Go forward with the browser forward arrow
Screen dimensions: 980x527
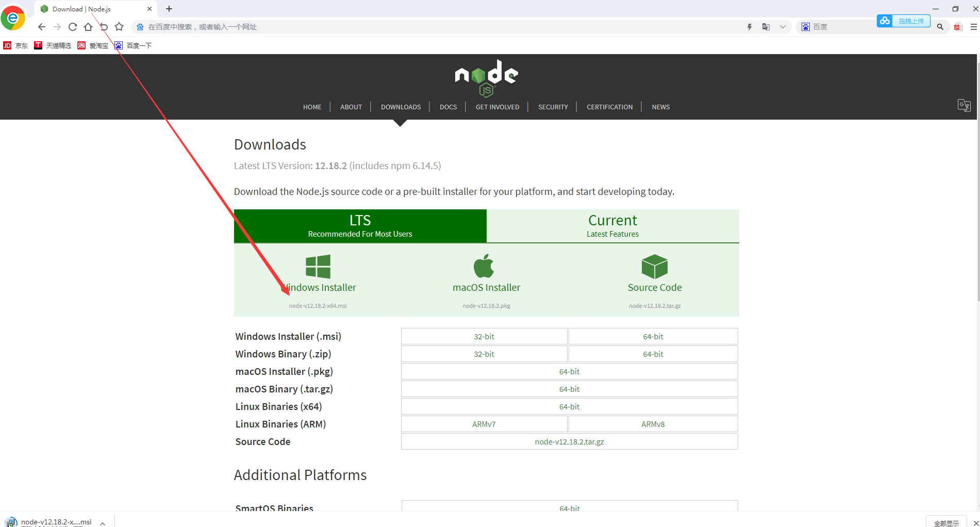(x=57, y=27)
